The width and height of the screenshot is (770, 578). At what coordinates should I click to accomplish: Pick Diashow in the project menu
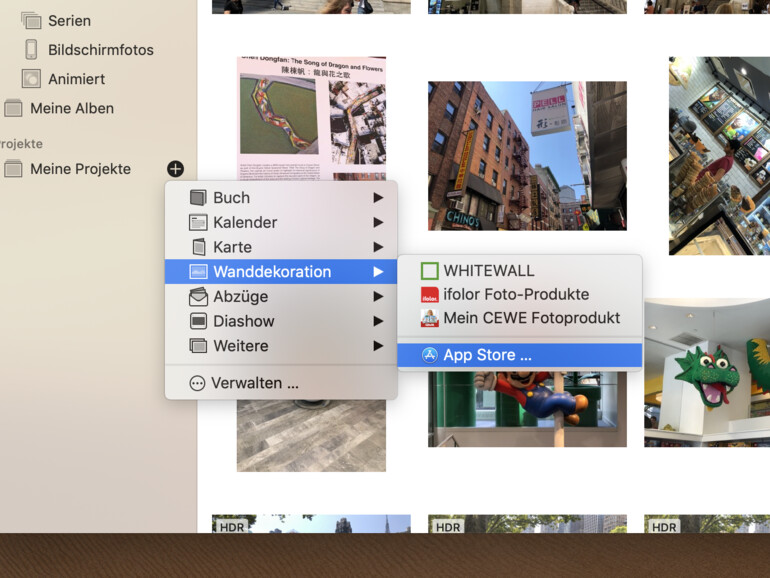click(x=281, y=321)
